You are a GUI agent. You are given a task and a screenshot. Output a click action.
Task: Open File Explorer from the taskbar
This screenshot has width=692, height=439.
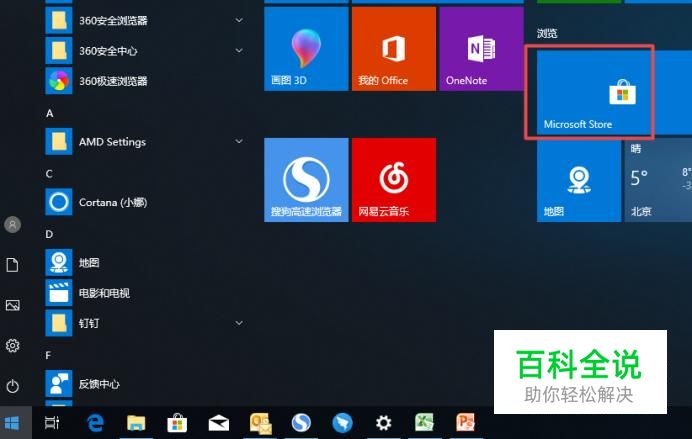pos(136,423)
